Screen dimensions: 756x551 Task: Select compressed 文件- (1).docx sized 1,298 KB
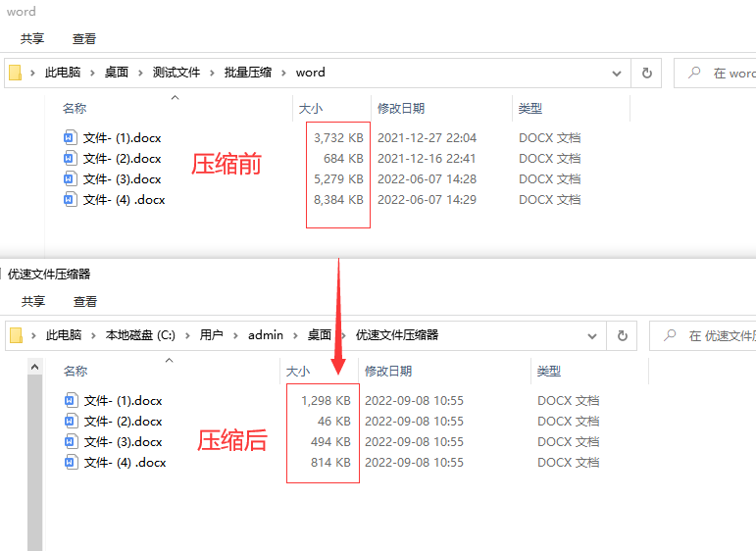(x=123, y=401)
